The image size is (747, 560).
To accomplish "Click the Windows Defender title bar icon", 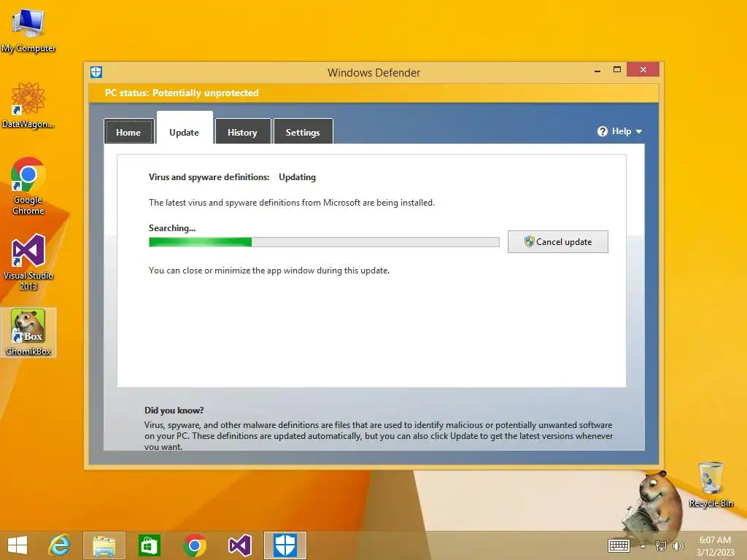I will tap(96, 72).
